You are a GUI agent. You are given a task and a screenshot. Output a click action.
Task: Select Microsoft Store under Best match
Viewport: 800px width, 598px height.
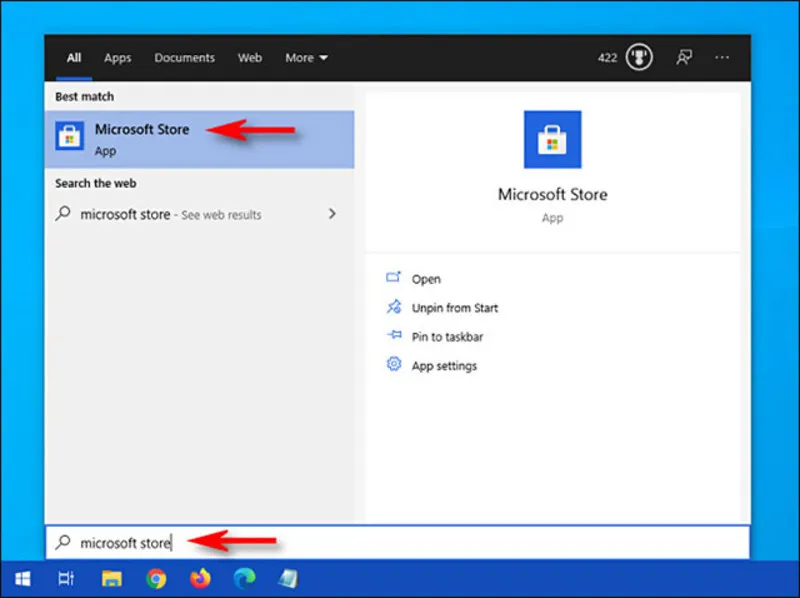pyautogui.click(x=141, y=137)
